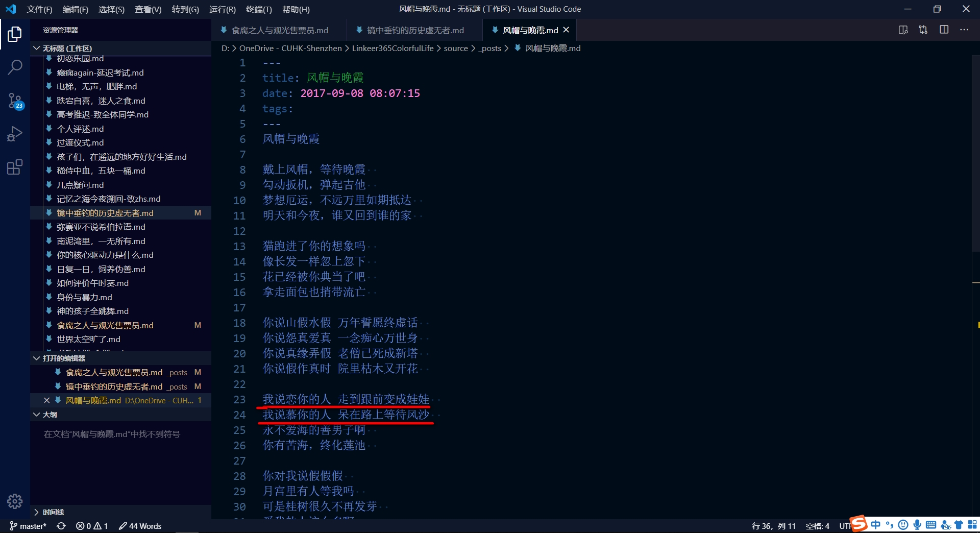Collapse the 打开的编辑器 section

point(36,358)
